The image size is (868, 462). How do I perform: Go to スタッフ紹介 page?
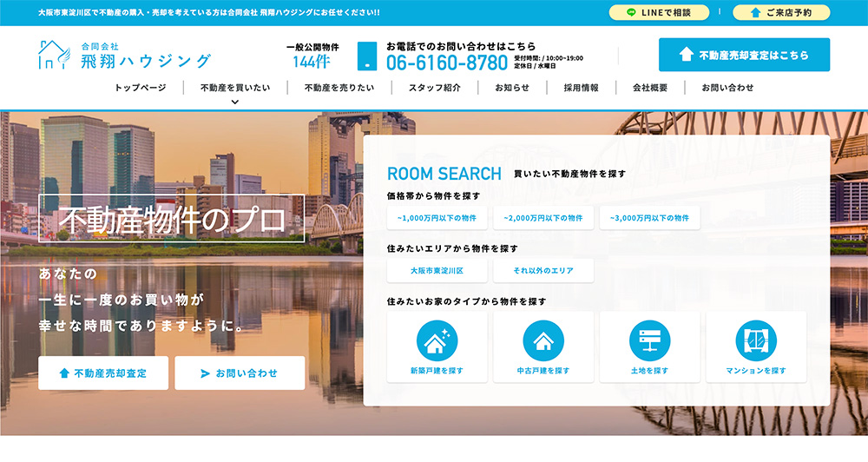pyautogui.click(x=434, y=88)
